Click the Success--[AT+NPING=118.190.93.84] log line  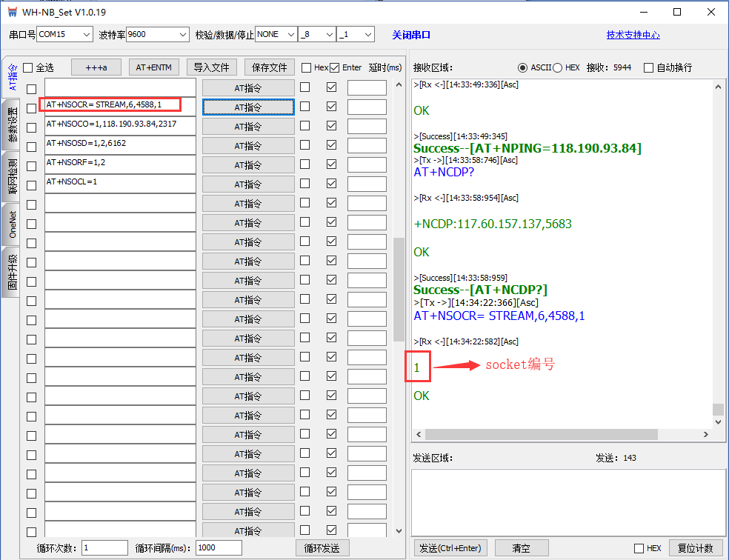(527, 148)
